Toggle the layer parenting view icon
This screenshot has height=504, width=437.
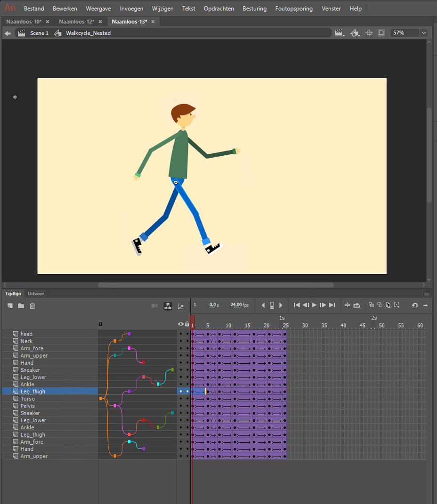click(x=168, y=306)
